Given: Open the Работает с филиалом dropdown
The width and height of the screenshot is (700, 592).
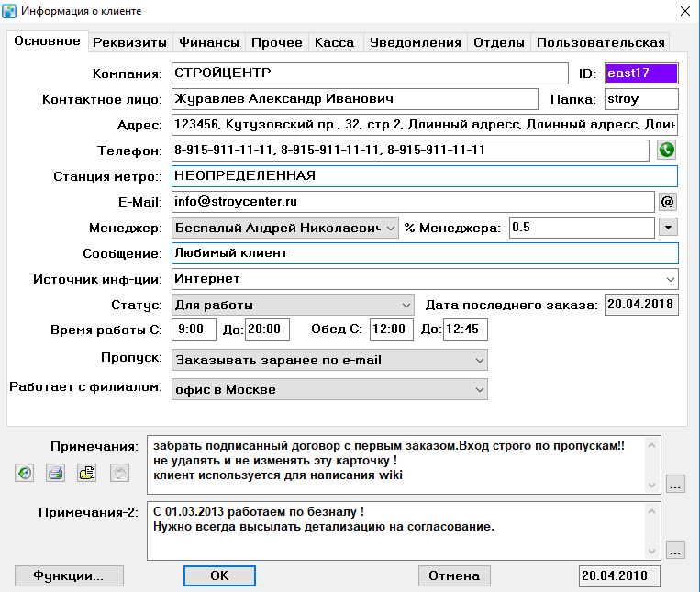Looking at the screenshot, I should pyautogui.click(x=329, y=389).
